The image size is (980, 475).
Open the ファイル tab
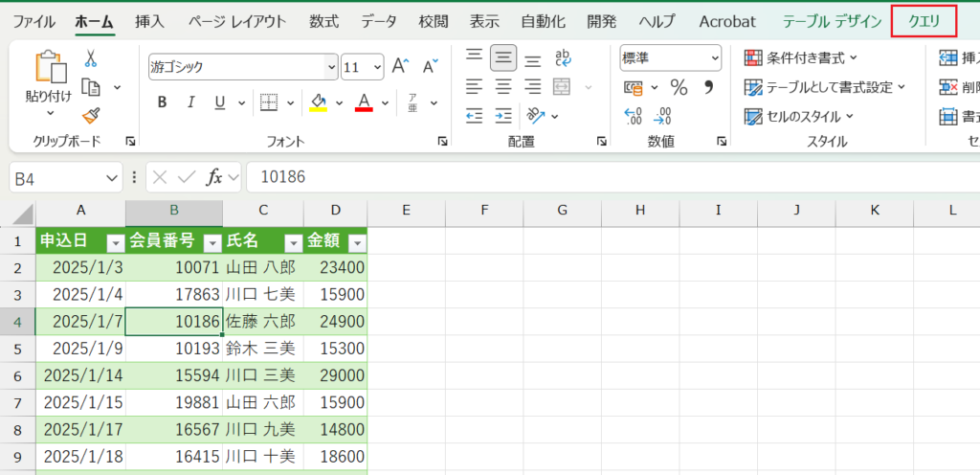tap(33, 22)
